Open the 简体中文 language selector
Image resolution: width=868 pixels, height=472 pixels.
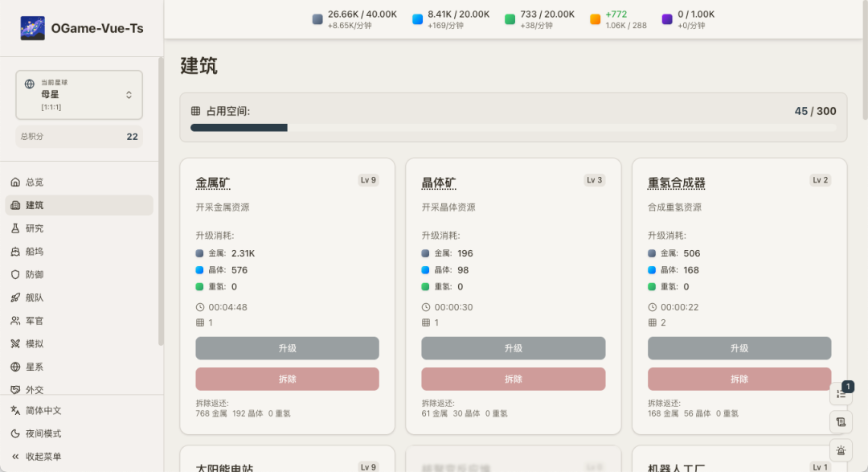click(43, 410)
